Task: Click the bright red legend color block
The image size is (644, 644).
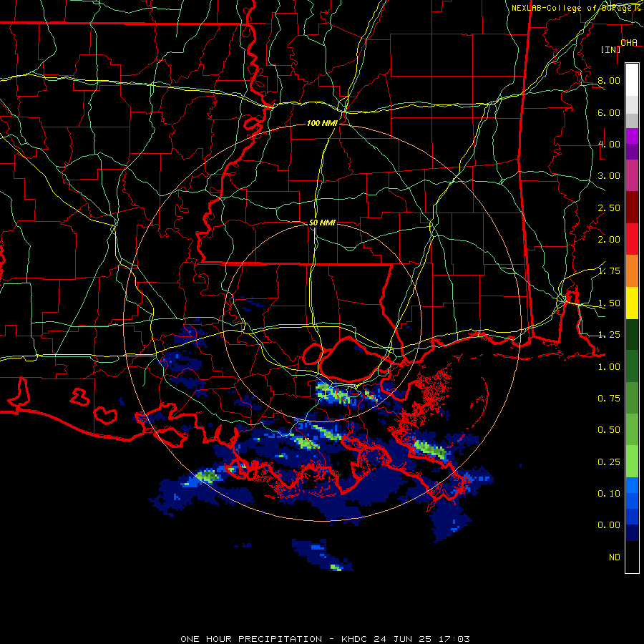Action: point(632,239)
